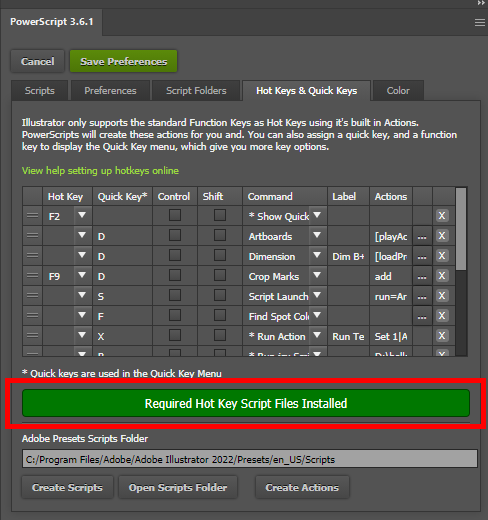
Task: Open the View help setting up hotkeys link
Action: [100, 171]
